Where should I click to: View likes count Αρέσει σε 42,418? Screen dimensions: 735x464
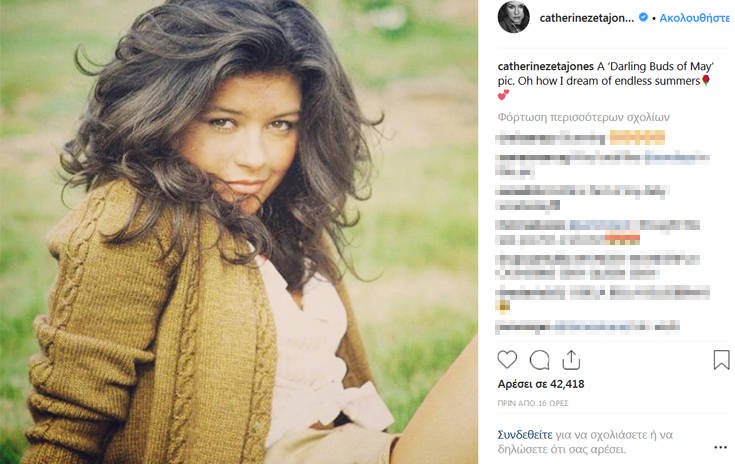point(541,384)
